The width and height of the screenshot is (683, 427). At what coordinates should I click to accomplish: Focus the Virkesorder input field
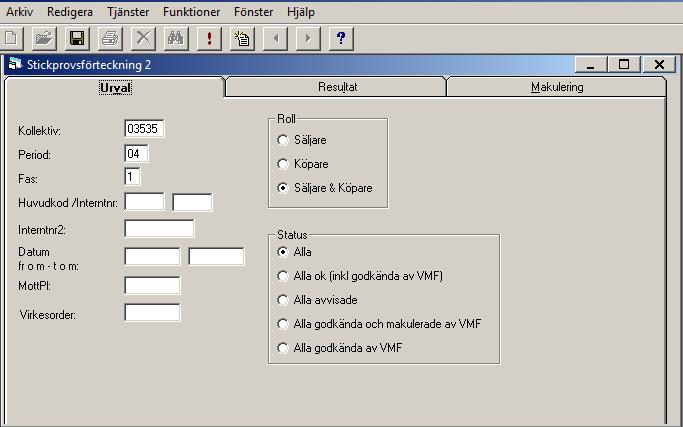[152, 312]
